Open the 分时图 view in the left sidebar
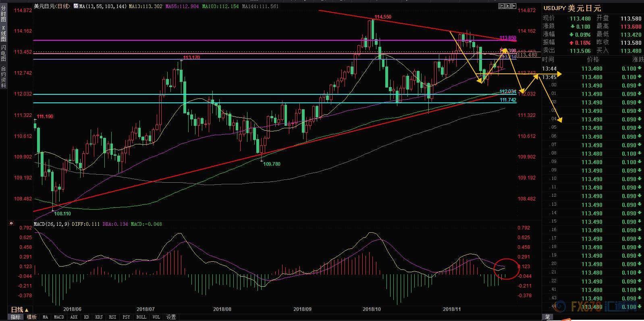The width and height of the screenshot is (644, 321). [4, 14]
